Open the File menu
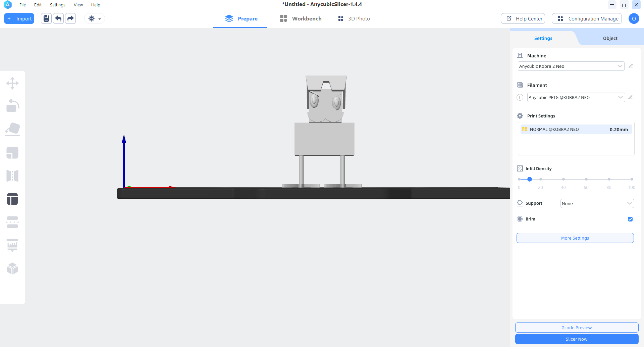The image size is (644, 347). 22,5
